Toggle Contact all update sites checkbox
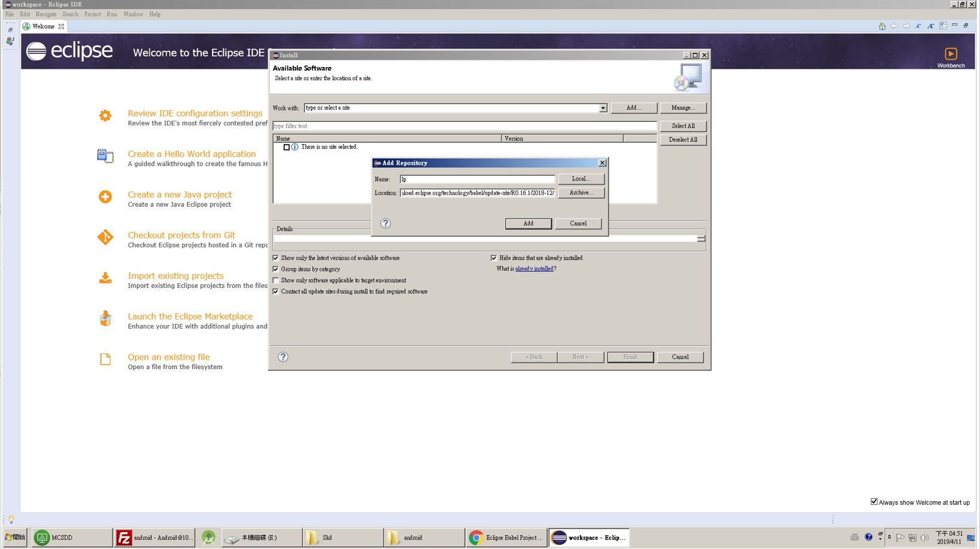 [x=276, y=292]
